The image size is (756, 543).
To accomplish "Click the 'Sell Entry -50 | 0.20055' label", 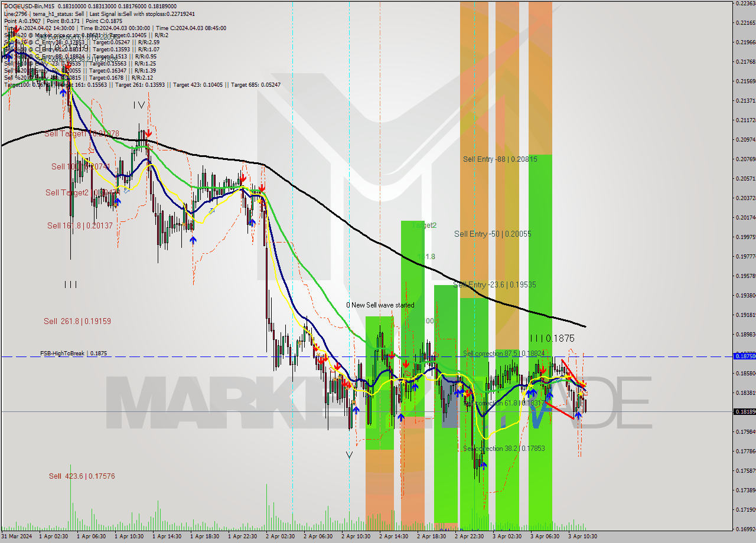I will tap(493, 234).
